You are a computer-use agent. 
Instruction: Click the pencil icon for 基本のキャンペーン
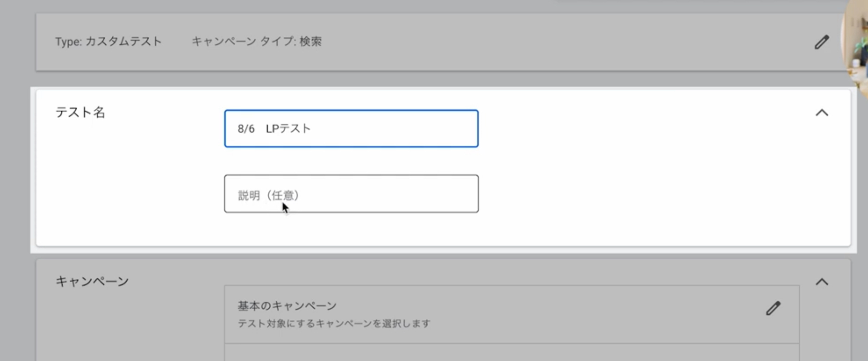coord(773,308)
